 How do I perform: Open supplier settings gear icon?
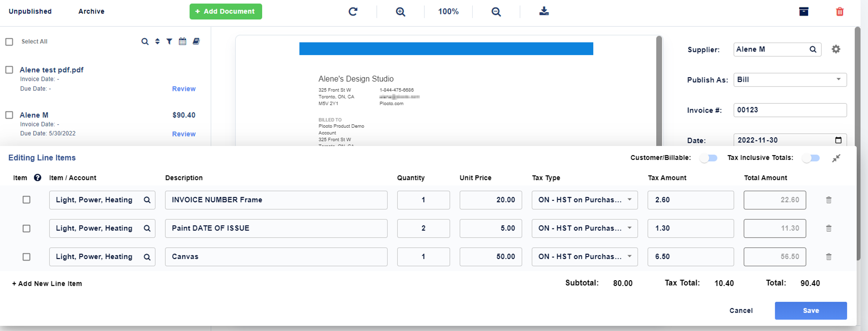836,49
